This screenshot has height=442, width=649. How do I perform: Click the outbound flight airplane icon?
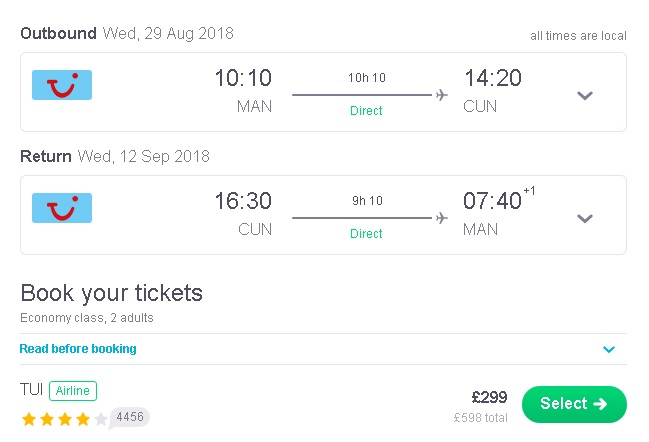click(x=442, y=95)
